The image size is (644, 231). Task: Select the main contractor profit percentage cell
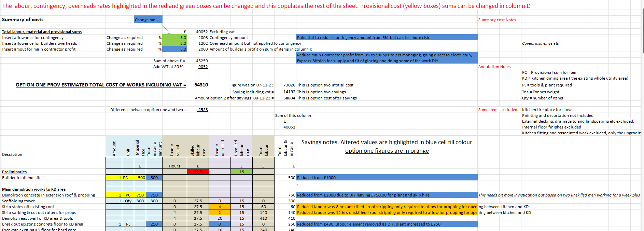pyautogui.click(x=174, y=49)
